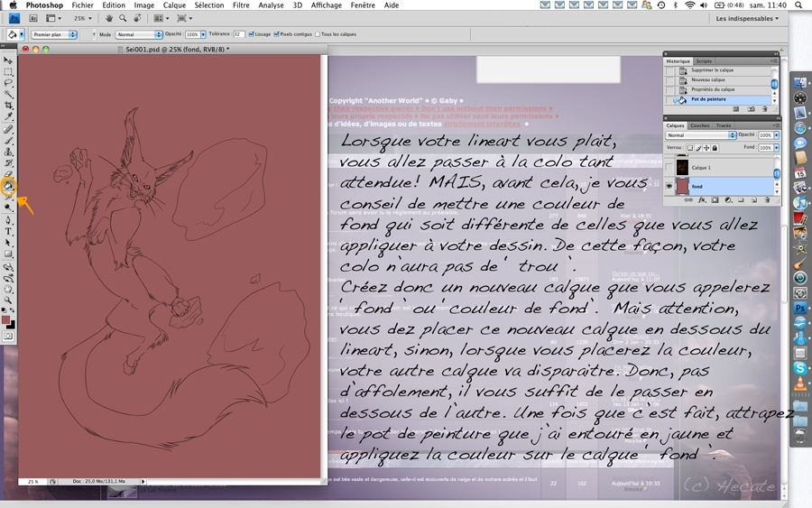Open the Calque menu
The height and width of the screenshot is (508, 812).
click(174, 5)
